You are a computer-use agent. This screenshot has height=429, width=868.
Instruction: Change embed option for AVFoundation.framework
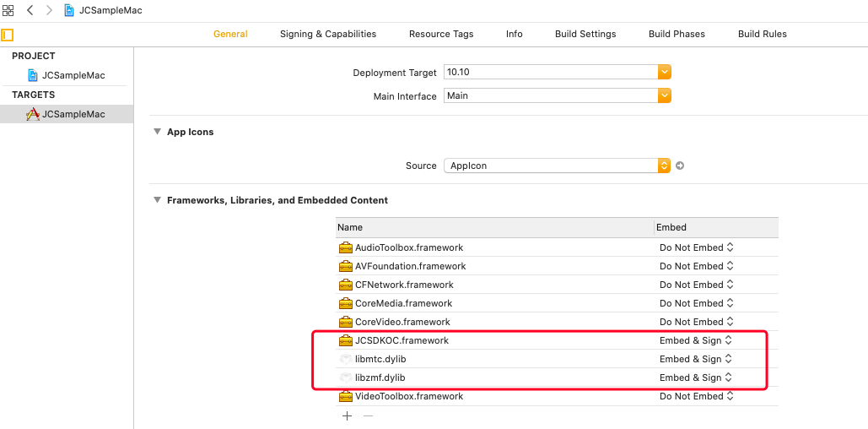697,266
